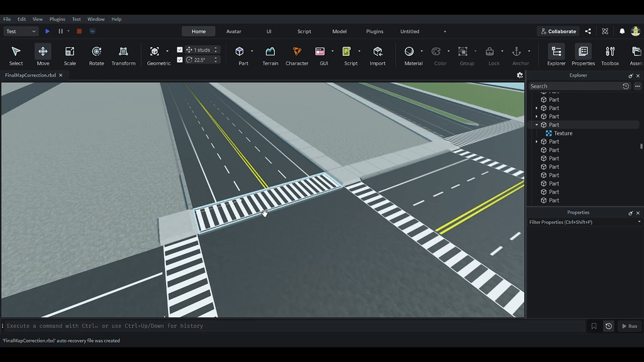This screenshot has width=644, height=362.
Task: Activate the Move tool
Action: (43, 55)
